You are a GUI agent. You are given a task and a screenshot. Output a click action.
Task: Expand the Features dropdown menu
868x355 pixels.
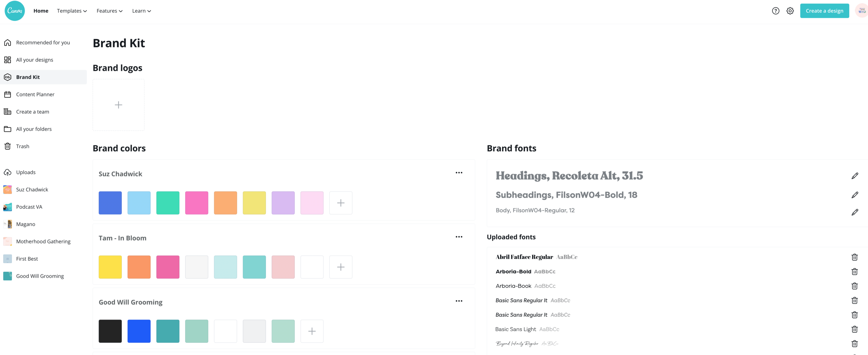[x=109, y=11]
